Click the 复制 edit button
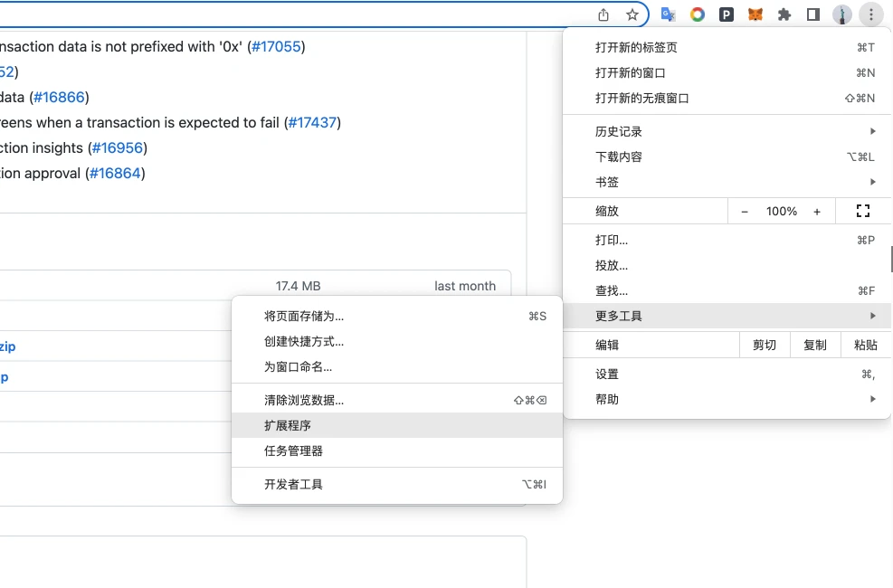 tap(814, 345)
